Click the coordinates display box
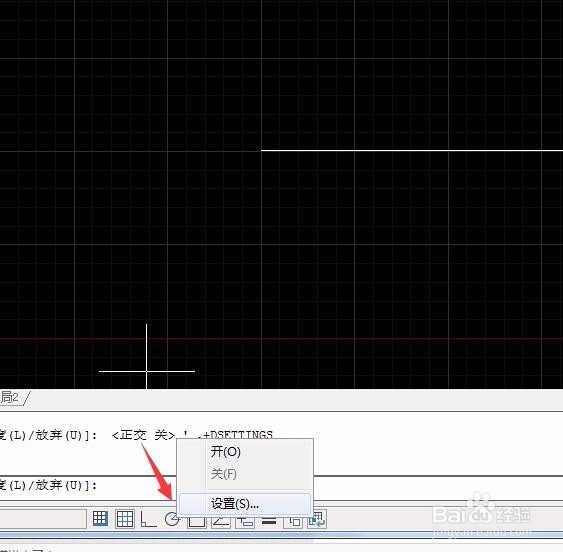This screenshot has height=552, width=563. click(x=43, y=519)
